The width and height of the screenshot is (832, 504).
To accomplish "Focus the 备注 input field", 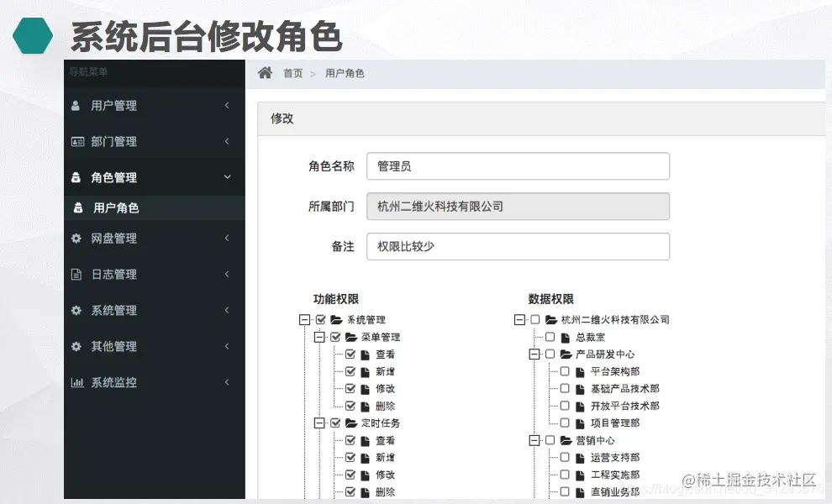I will [518, 246].
